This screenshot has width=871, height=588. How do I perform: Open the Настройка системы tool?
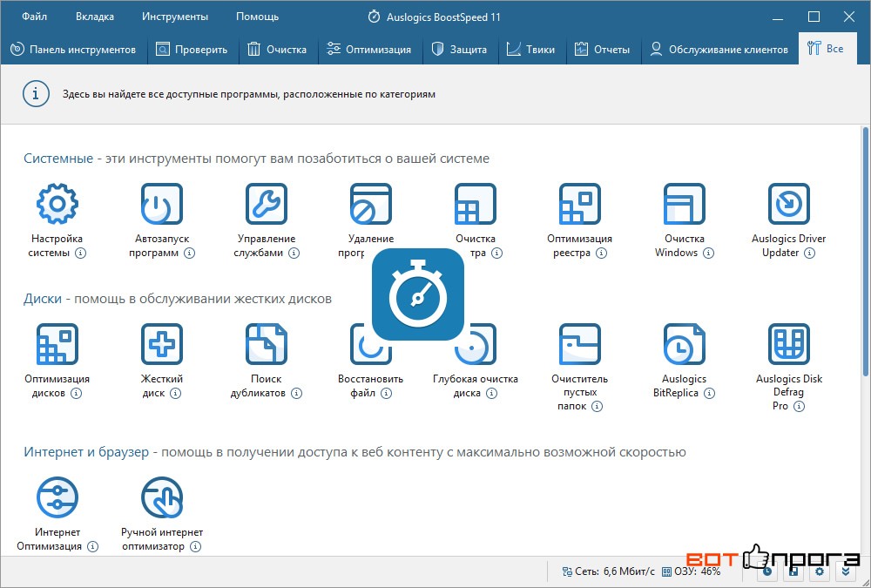click(x=57, y=205)
